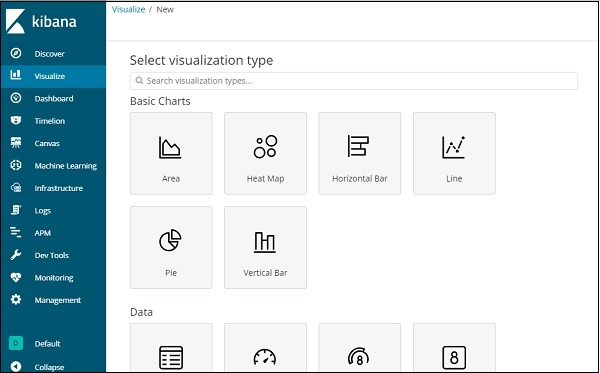Image resolution: width=600 pixels, height=373 pixels.
Task: Open the Canvas sidebar icon
Action: 16,143
